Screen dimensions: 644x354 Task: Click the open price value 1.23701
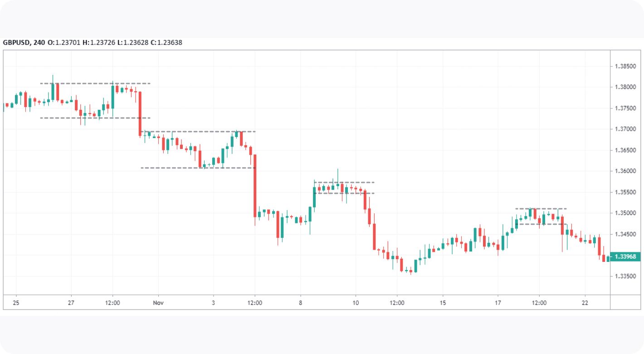[67, 43]
